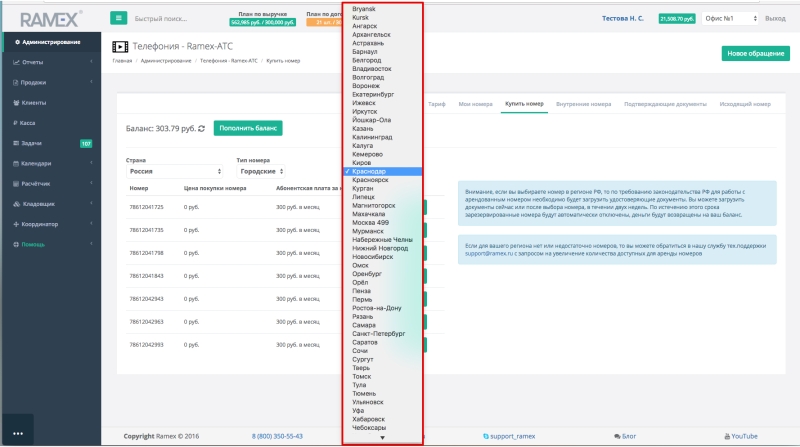Select the Администрирование sidebar header
Image resolution: width=800 pixels, height=447 pixels.
tap(51, 42)
